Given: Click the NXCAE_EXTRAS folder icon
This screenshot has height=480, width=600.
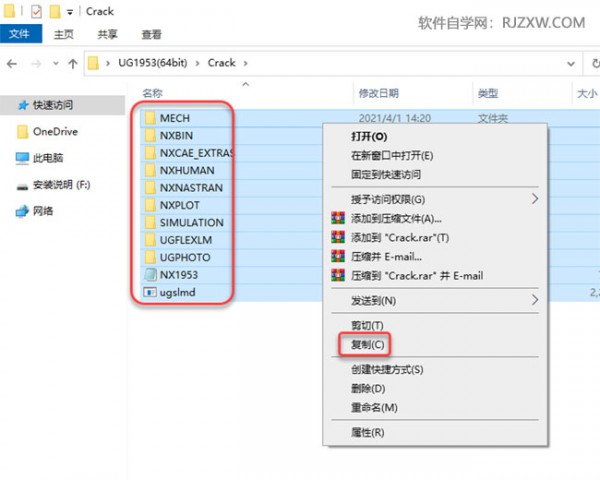Looking at the screenshot, I should point(150,153).
